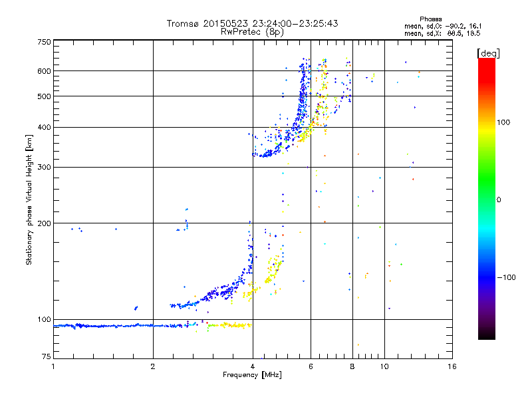Click the colorbar tick label "100"
This screenshot has height=399, width=532.
(x=503, y=122)
